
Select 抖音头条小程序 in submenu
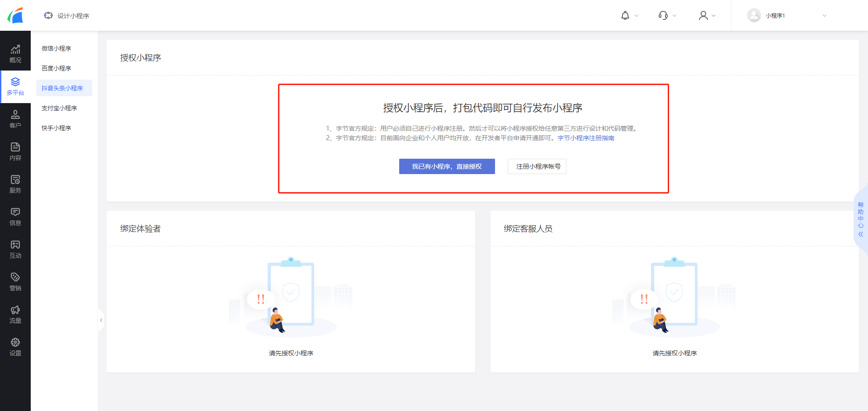64,88
